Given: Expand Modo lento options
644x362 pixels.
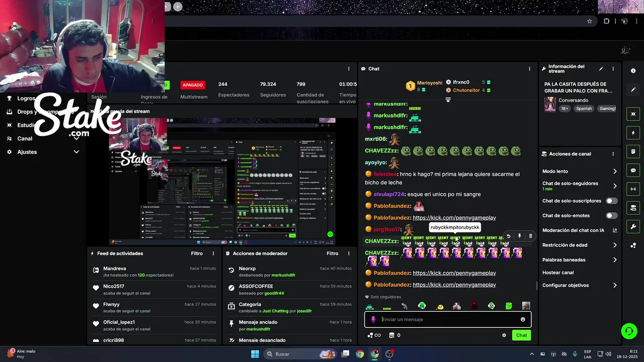Looking at the screenshot, I should [615, 171].
